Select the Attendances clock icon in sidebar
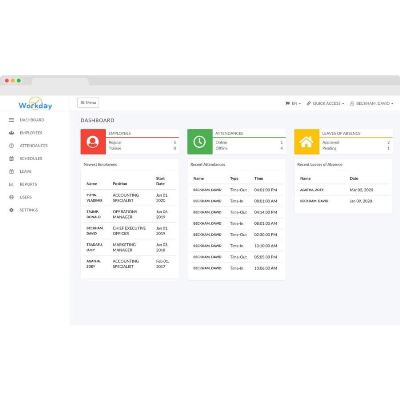 [12, 146]
